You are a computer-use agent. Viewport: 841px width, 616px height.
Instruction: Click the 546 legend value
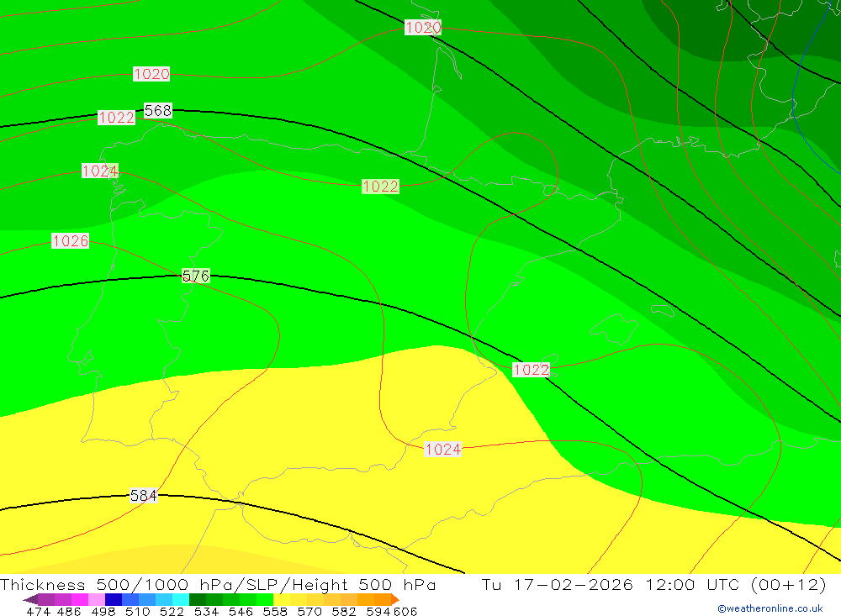pyautogui.click(x=241, y=611)
